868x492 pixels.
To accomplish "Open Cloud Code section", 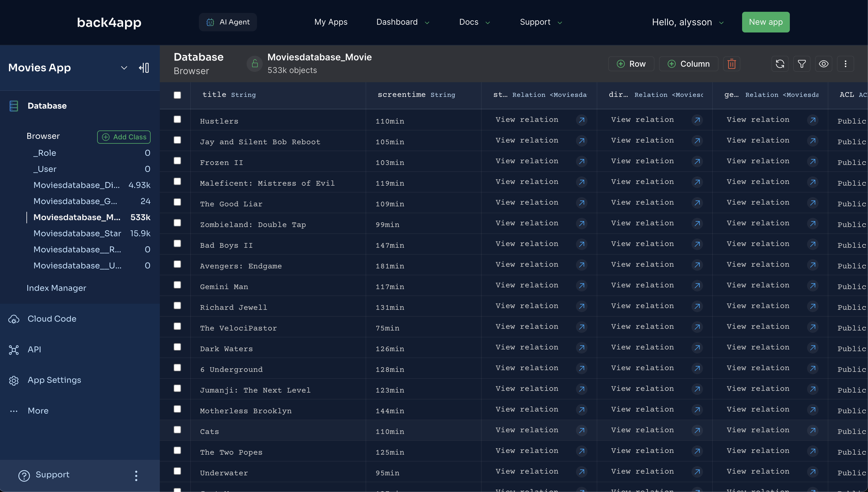I will (52, 319).
